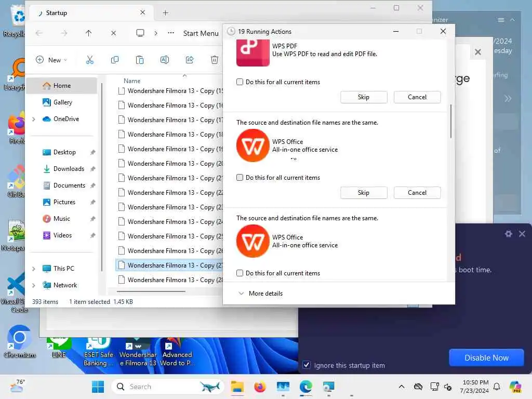Stop loading with the X navigation button
The height and width of the screenshot is (399, 532).
pyautogui.click(x=114, y=33)
